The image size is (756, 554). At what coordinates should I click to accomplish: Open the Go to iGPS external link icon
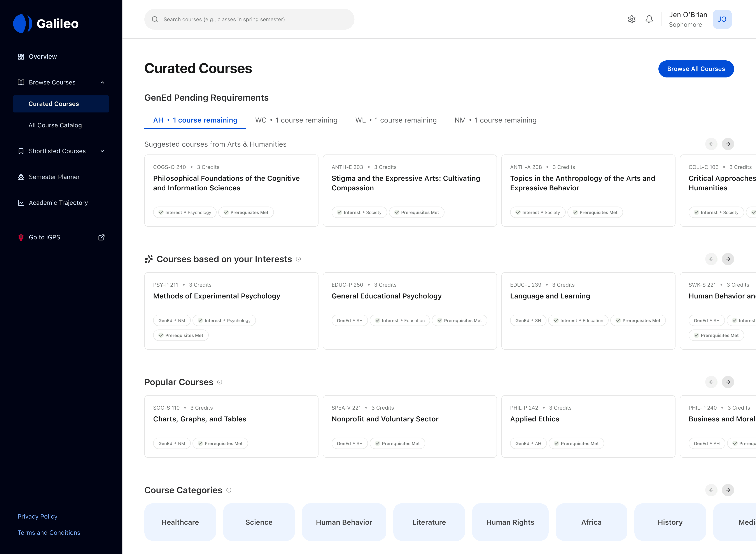[x=101, y=237]
